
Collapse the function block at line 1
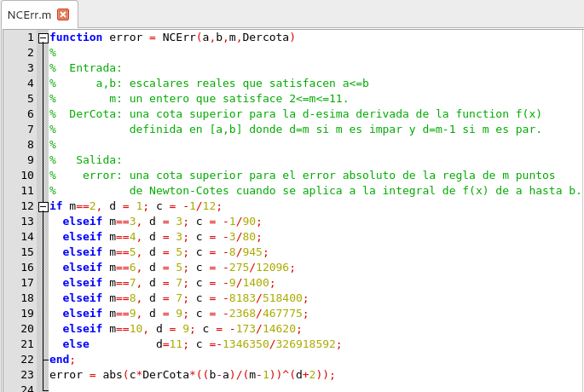point(43,38)
